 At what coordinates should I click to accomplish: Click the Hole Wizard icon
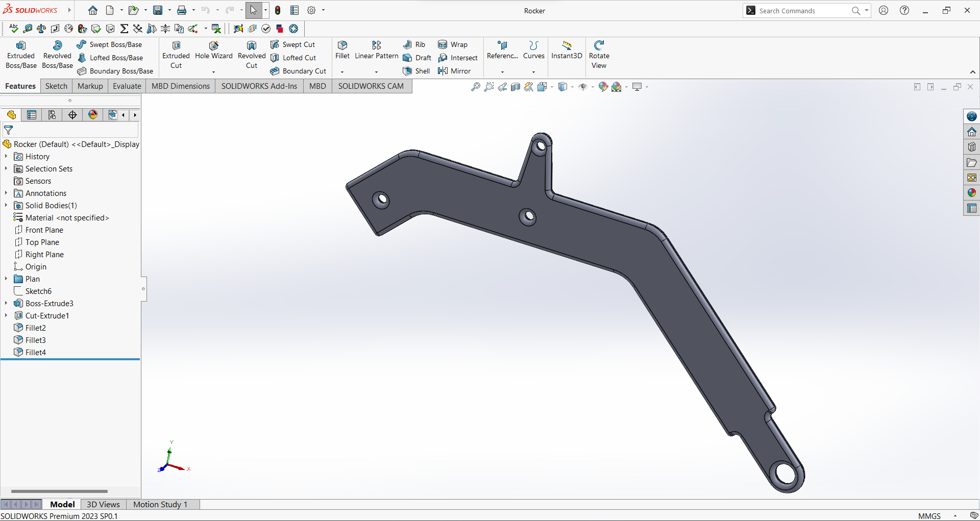(213, 46)
